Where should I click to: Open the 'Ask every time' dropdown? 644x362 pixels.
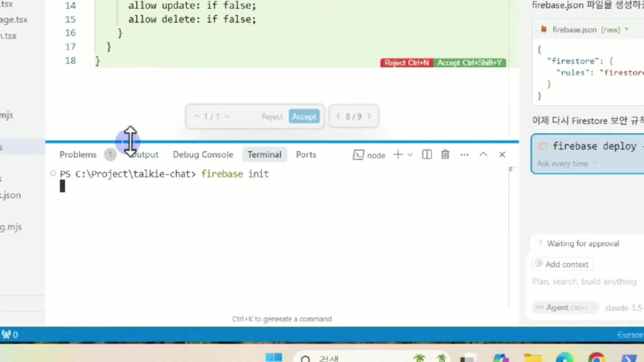click(567, 164)
